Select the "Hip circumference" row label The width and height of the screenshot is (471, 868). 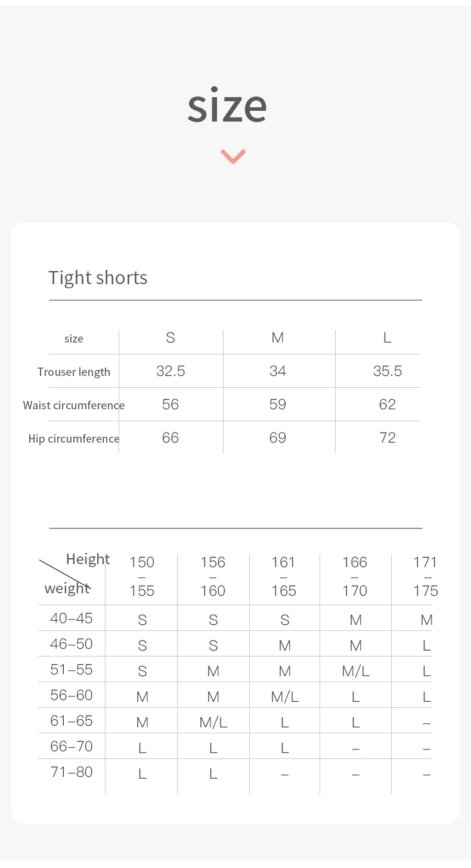pyautogui.click(x=74, y=438)
